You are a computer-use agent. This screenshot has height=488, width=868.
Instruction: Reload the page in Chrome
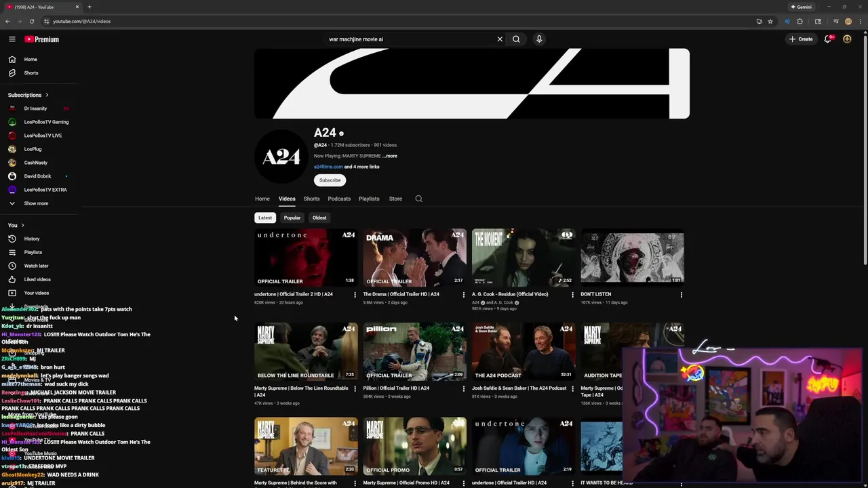pyautogui.click(x=31, y=21)
